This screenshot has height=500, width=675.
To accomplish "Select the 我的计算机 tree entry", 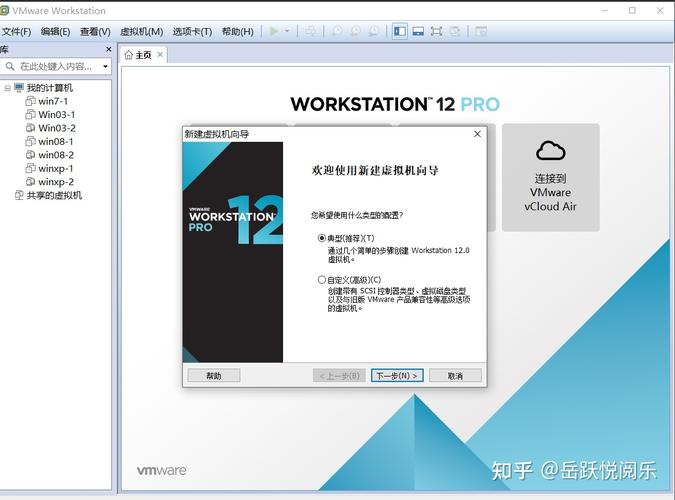I will [50, 88].
